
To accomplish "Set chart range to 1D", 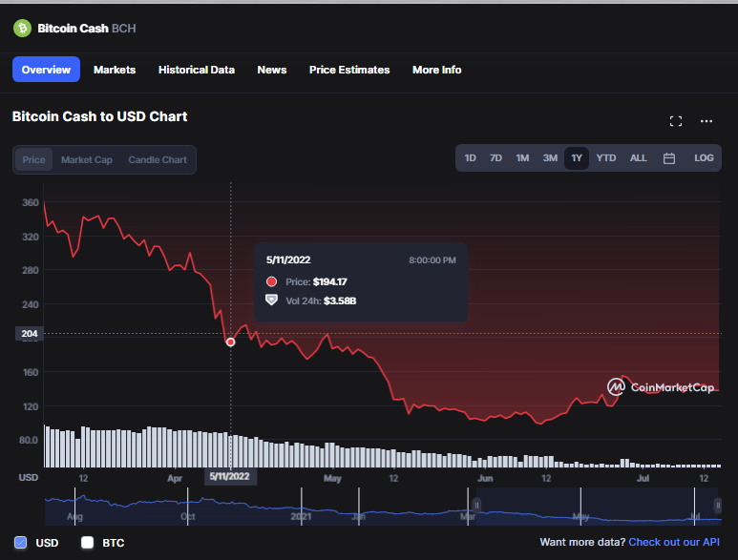I will tap(470, 158).
